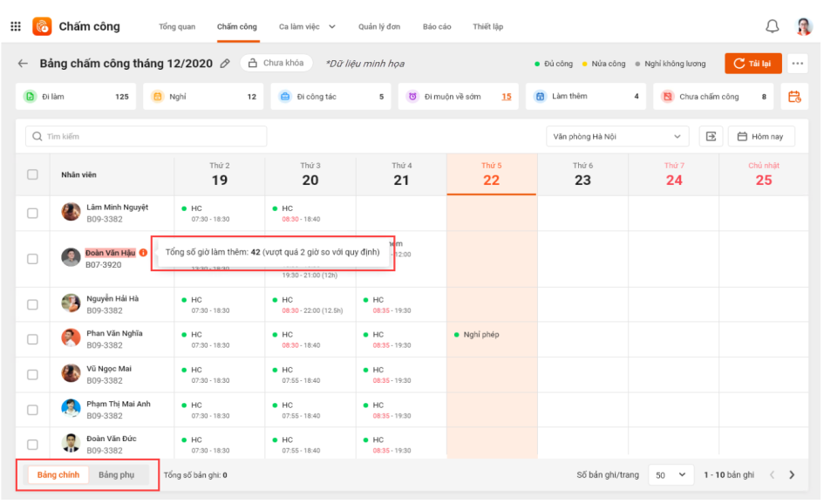Check the Phan Văn Nghĩa row checkbox

tap(32, 339)
